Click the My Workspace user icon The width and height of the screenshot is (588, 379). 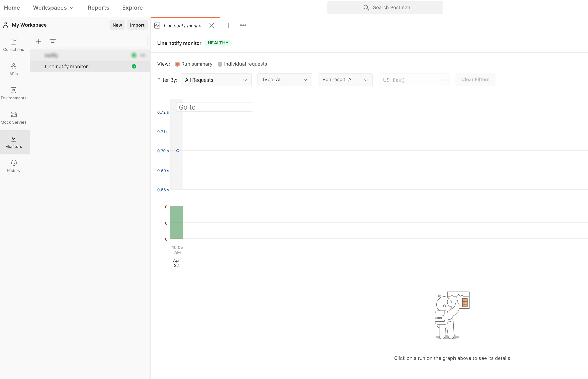tap(6, 25)
